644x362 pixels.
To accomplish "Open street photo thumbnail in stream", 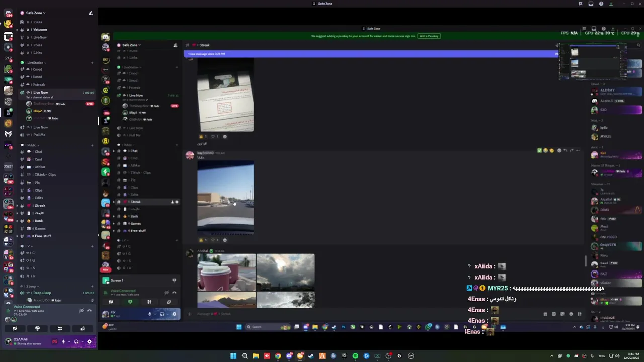I will click(x=225, y=198).
